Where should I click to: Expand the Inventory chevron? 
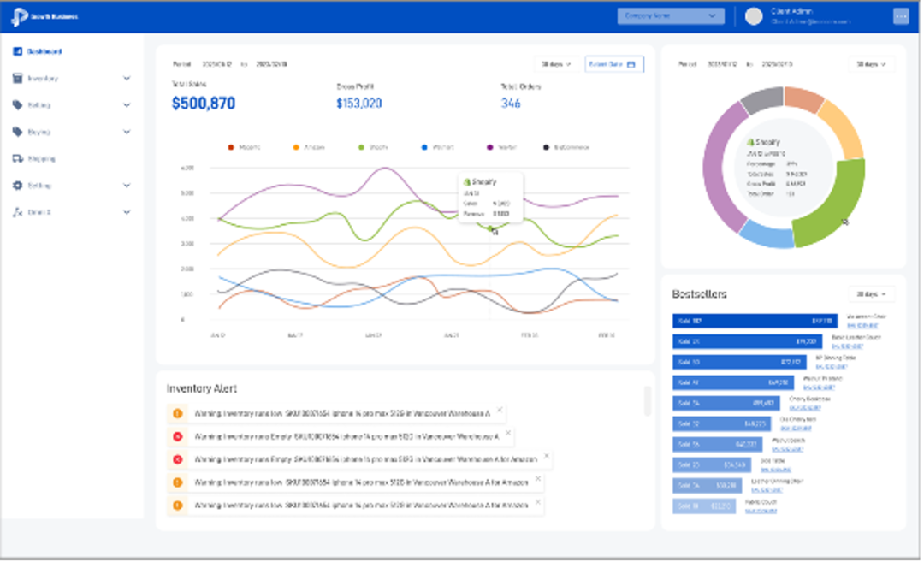[127, 79]
